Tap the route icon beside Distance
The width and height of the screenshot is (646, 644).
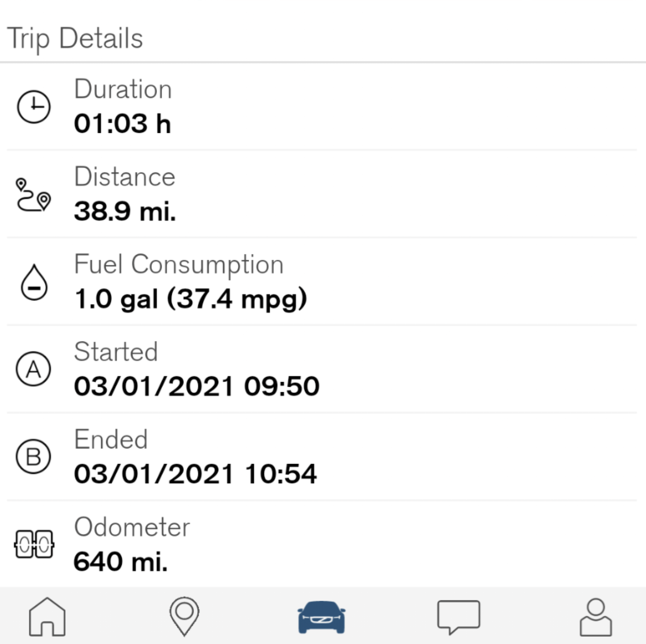33,195
